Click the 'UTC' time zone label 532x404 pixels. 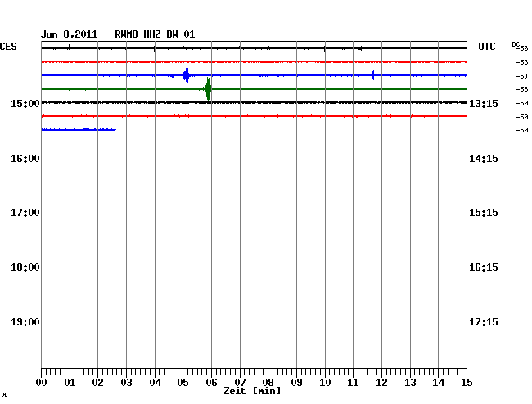coord(486,47)
